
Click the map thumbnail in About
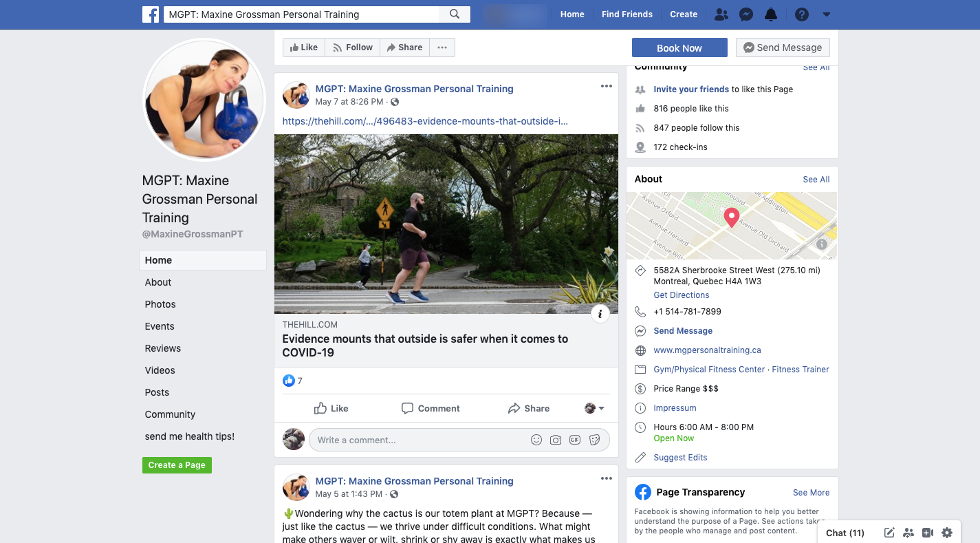point(732,226)
